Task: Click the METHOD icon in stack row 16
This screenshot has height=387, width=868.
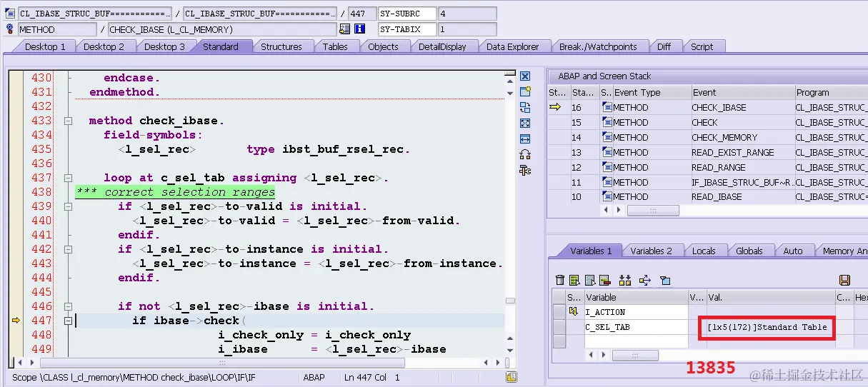Action: coord(607,107)
